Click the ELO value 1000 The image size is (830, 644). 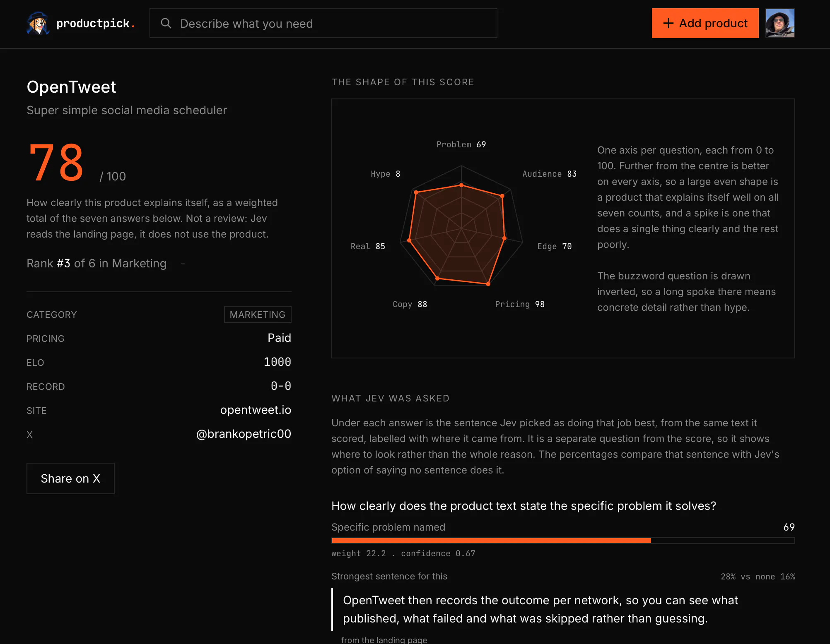(x=277, y=362)
